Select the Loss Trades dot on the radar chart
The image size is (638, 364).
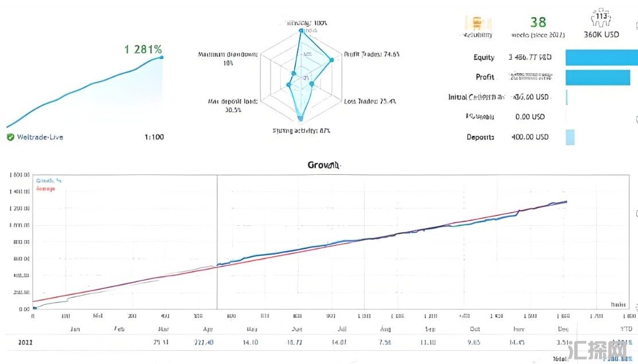(x=312, y=84)
